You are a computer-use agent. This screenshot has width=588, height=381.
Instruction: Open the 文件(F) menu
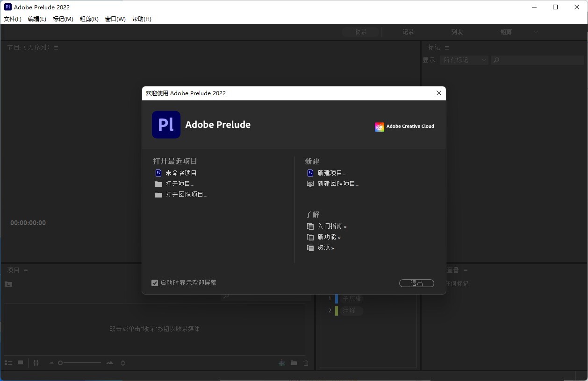click(x=13, y=19)
